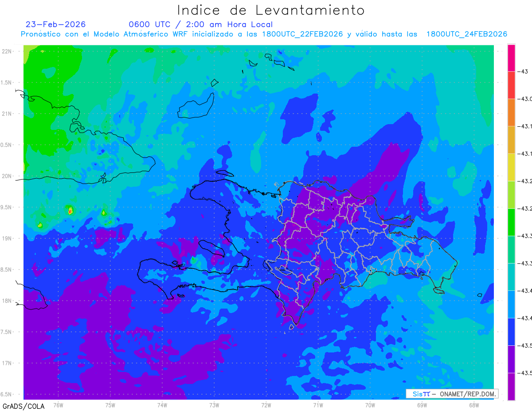Click the '76W' longitude label
Screen dimensions: 532x411
point(58,405)
